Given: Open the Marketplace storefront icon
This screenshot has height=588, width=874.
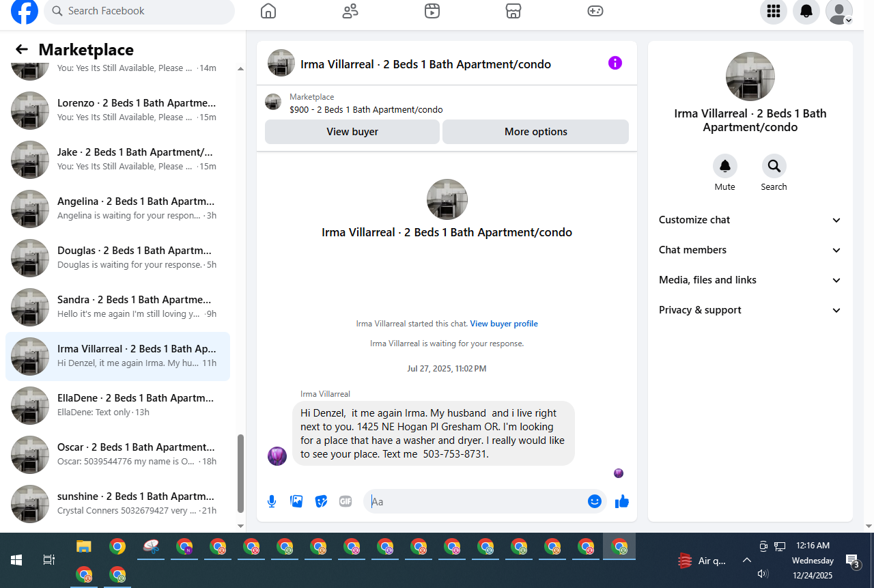Looking at the screenshot, I should (x=513, y=11).
